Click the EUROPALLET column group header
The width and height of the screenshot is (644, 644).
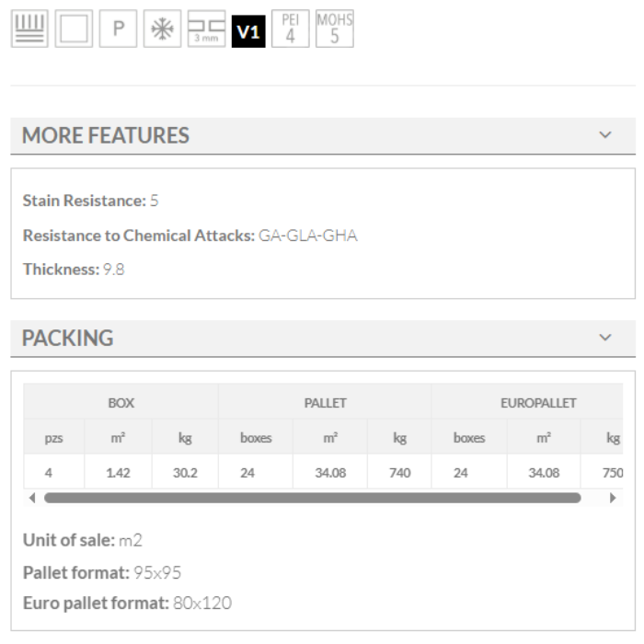538,403
